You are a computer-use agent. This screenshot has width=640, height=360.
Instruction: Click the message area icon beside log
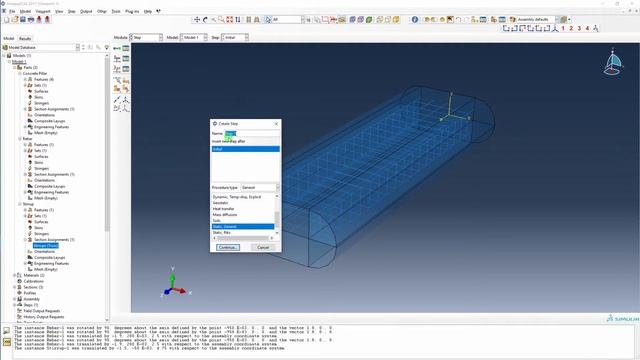[7, 330]
